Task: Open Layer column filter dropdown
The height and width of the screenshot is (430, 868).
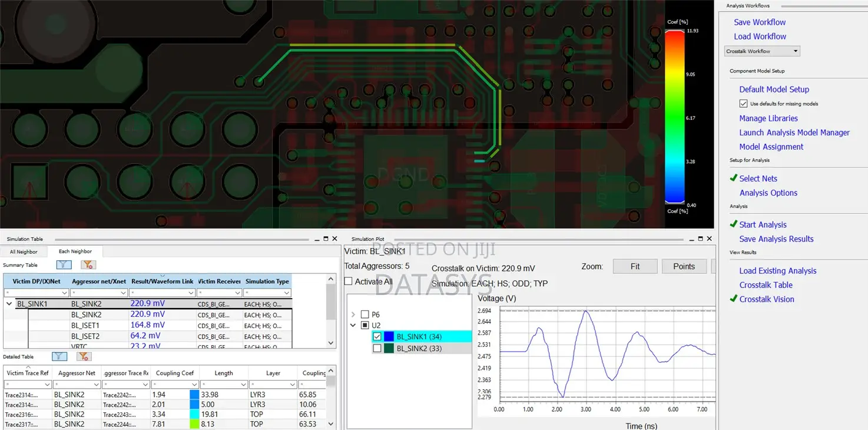Action: (293, 384)
